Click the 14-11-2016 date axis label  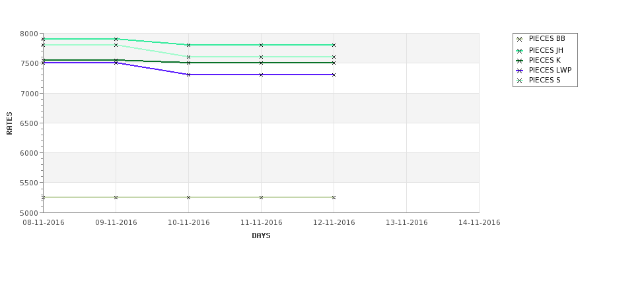click(x=480, y=223)
